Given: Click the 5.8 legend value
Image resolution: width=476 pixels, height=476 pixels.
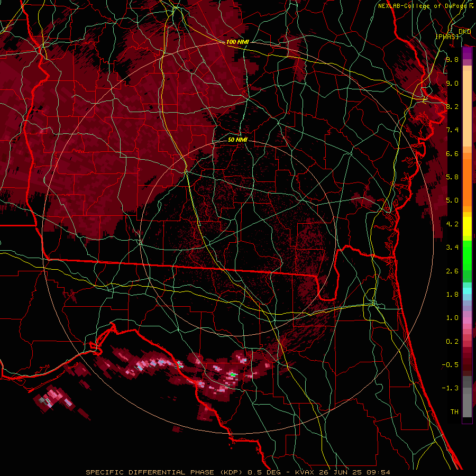Looking at the screenshot, I should [452, 177].
